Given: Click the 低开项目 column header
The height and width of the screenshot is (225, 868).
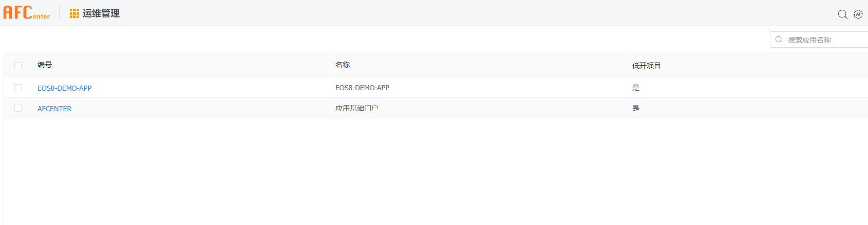Looking at the screenshot, I should click(646, 66).
